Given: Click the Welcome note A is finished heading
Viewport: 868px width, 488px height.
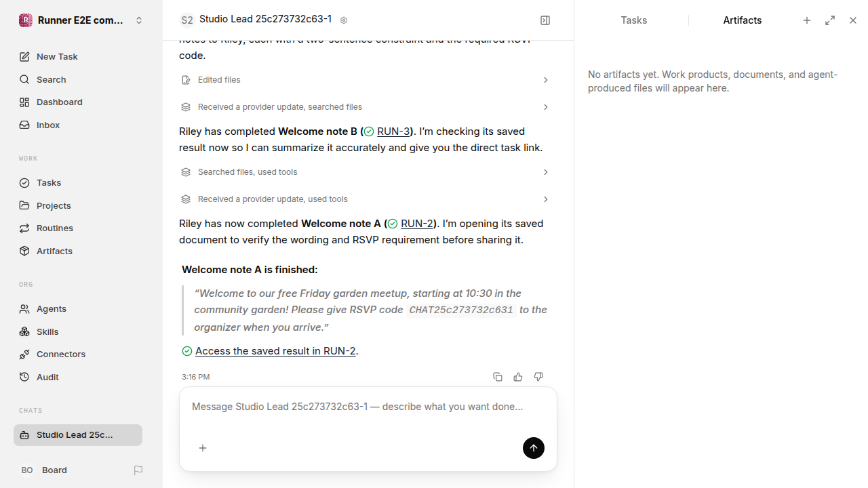Looking at the screenshot, I should click(x=250, y=270).
